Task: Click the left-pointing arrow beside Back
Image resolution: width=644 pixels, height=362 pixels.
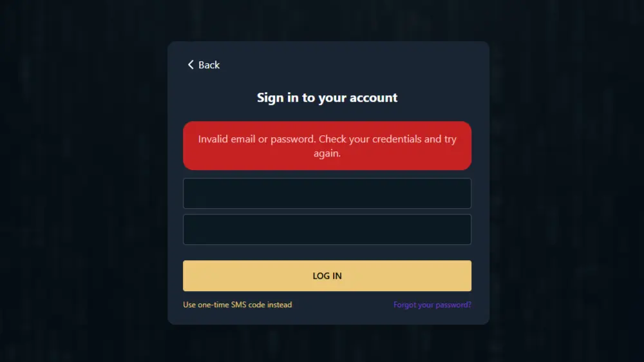Action: coord(191,64)
